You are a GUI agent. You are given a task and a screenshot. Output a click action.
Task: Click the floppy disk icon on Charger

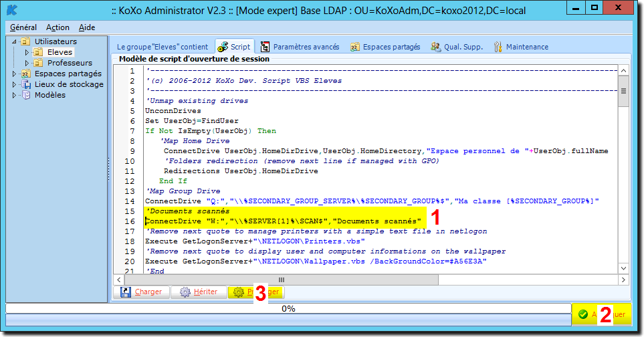click(x=125, y=292)
